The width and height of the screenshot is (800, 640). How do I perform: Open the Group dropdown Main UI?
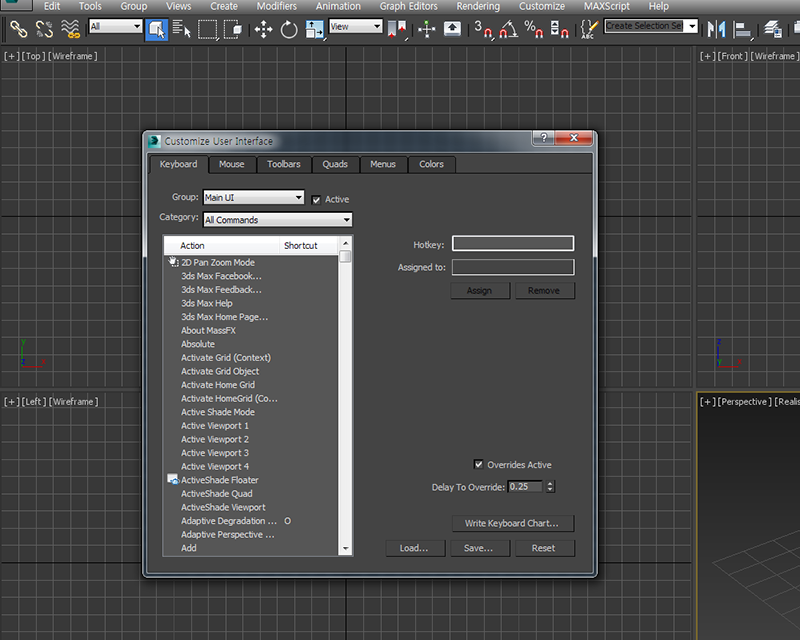tap(254, 198)
